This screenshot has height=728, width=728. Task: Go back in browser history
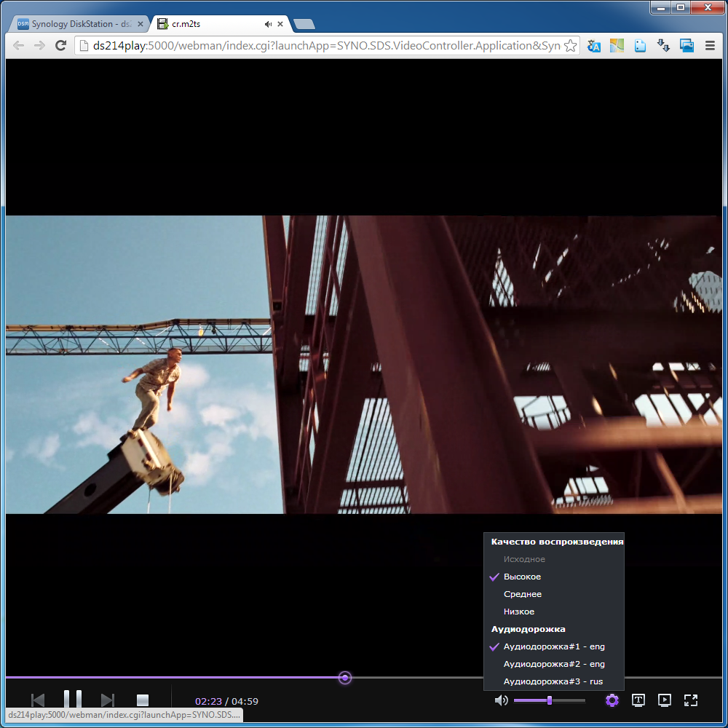point(19,45)
